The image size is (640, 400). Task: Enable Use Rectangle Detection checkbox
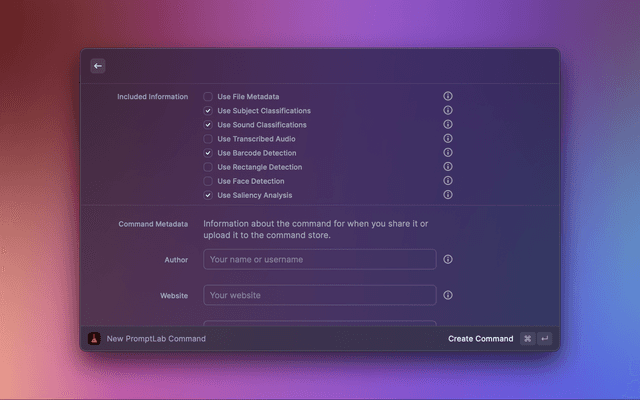[x=208, y=167]
